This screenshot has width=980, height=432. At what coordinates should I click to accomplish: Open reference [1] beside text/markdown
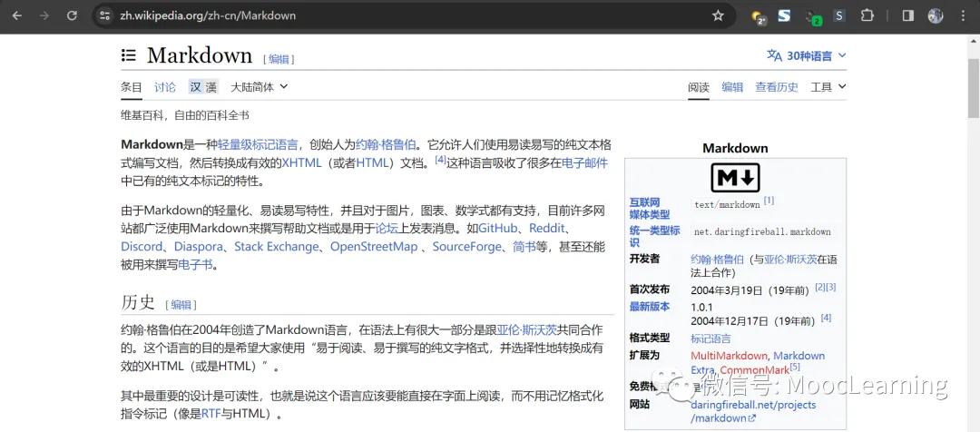point(769,201)
